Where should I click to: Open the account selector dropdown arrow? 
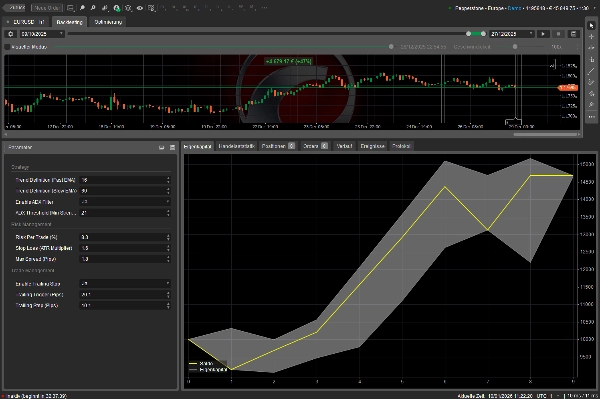pos(595,8)
